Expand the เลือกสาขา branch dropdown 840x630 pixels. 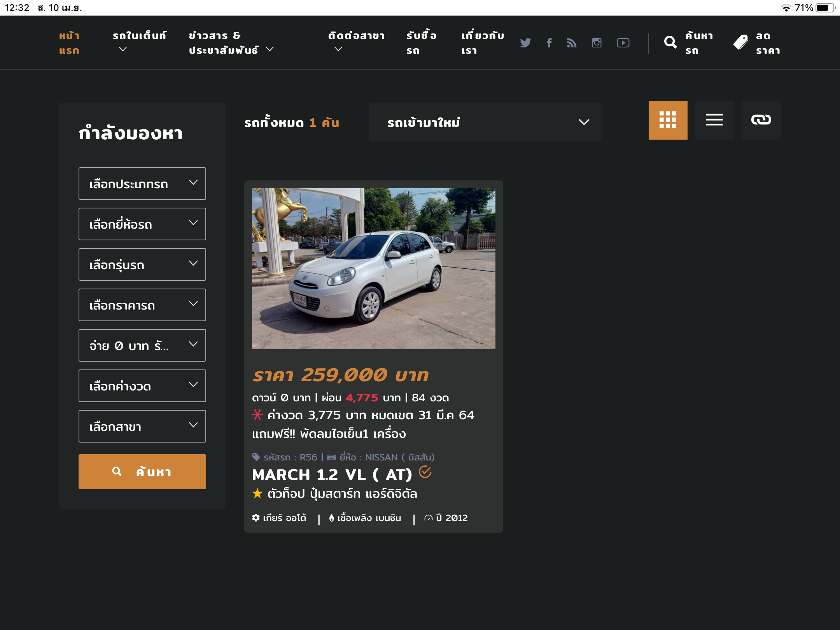point(142,426)
